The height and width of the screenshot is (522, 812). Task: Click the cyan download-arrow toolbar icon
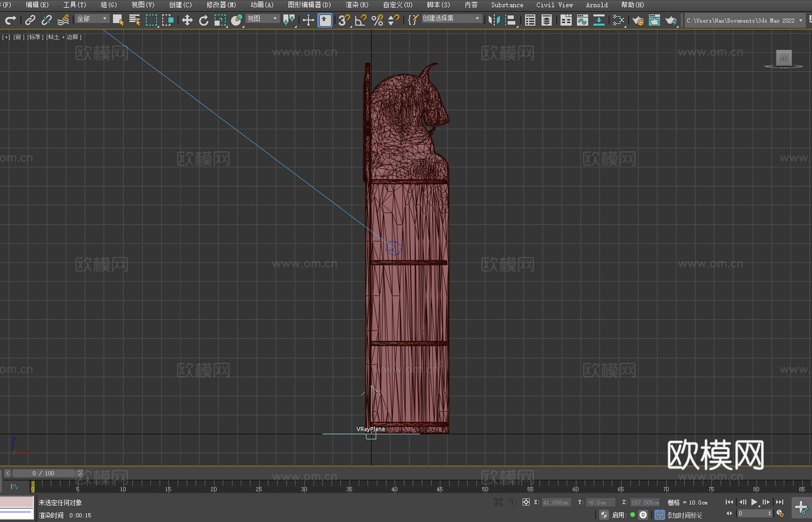click(x=599, y=20)
